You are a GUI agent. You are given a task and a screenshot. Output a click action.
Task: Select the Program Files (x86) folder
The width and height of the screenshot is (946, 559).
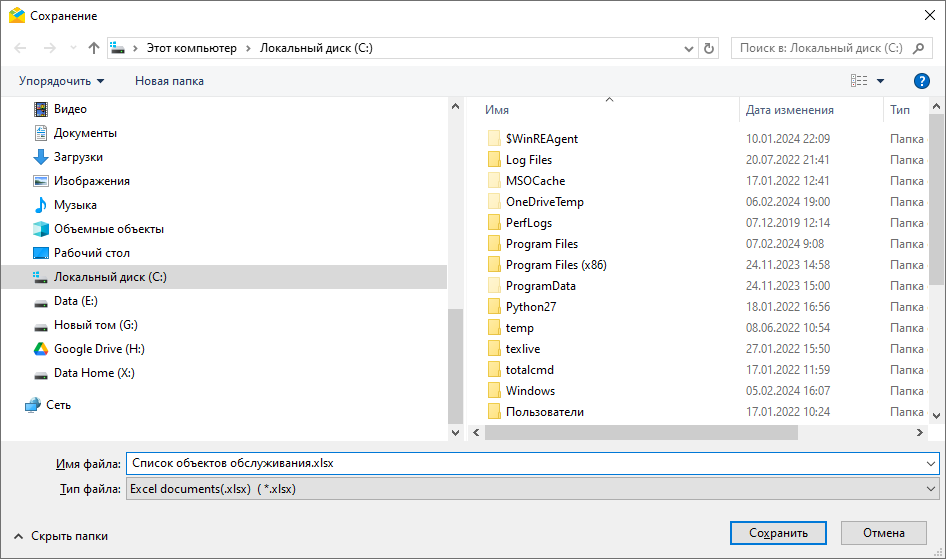pos(555,265)
